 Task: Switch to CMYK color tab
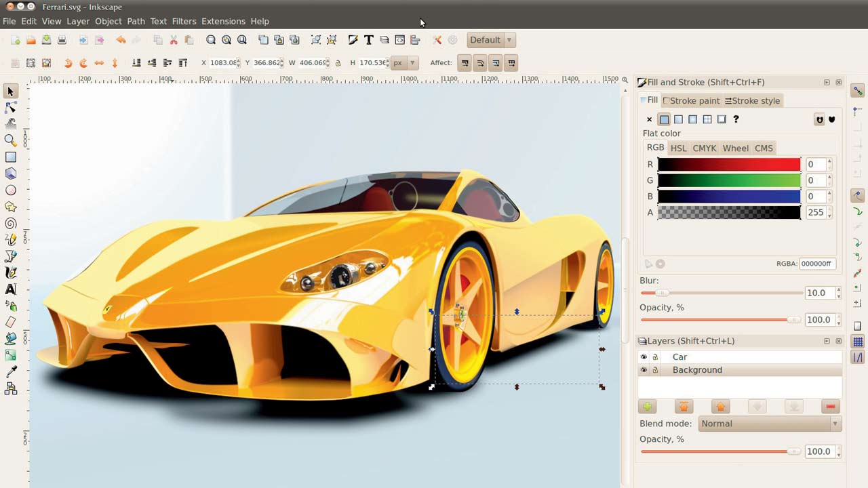[704, 148]
